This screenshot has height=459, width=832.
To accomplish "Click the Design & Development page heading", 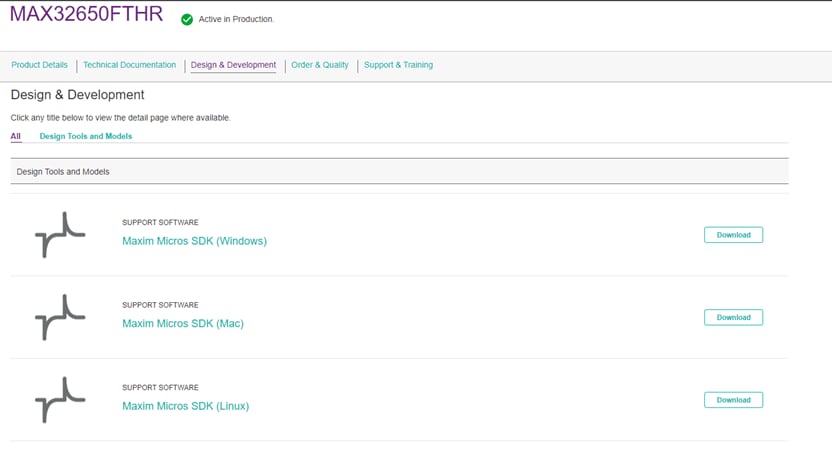I will 78,95.
